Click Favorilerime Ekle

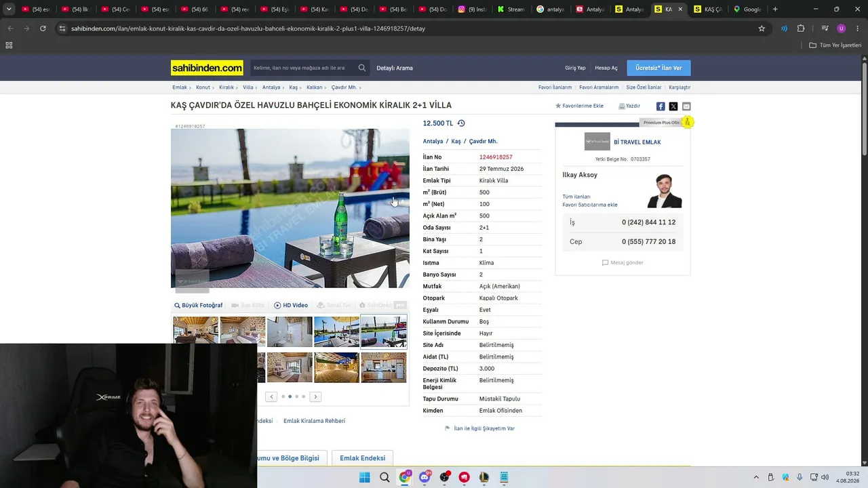[x=579, y=106]
